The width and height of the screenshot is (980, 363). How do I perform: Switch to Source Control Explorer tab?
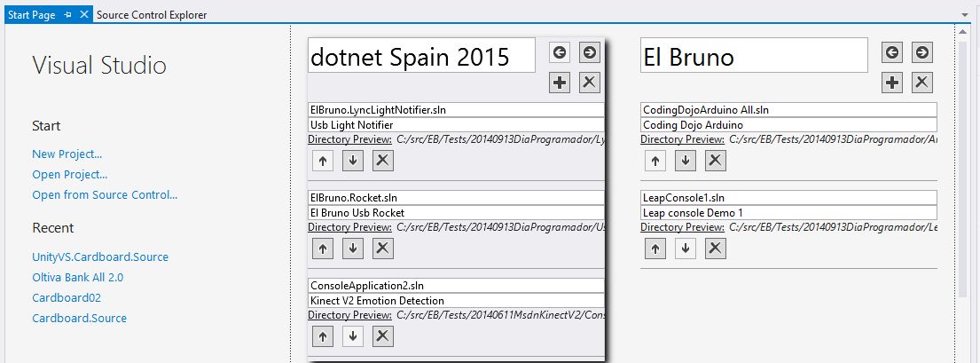[151, 15]
